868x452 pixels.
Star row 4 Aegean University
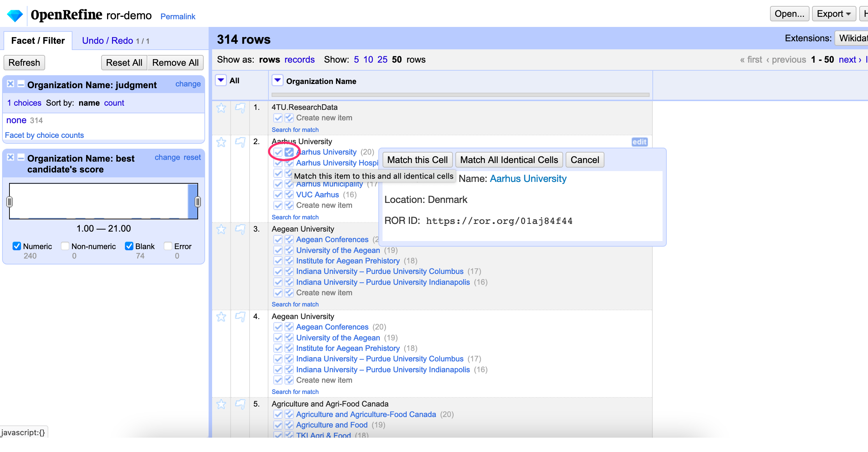[x=221, y=317]
